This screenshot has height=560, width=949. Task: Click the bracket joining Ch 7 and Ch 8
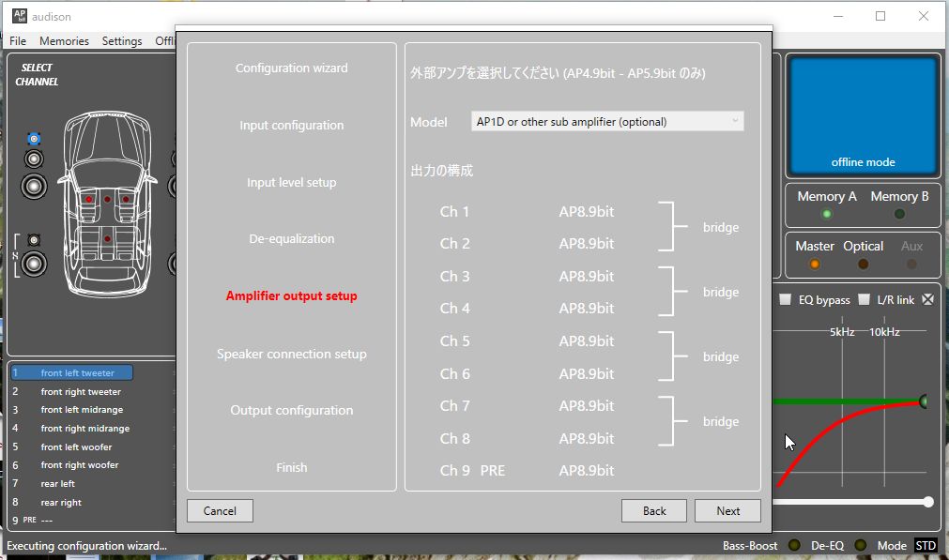(672, 421)
